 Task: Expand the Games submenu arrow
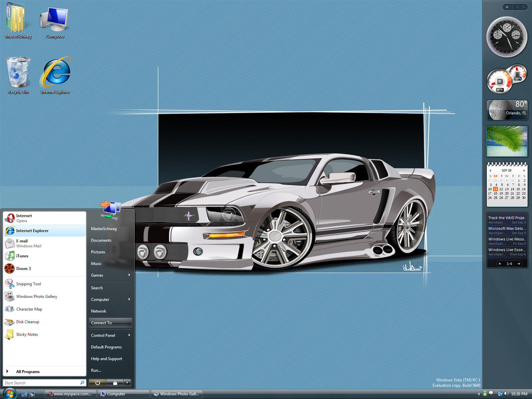point(129,275)
